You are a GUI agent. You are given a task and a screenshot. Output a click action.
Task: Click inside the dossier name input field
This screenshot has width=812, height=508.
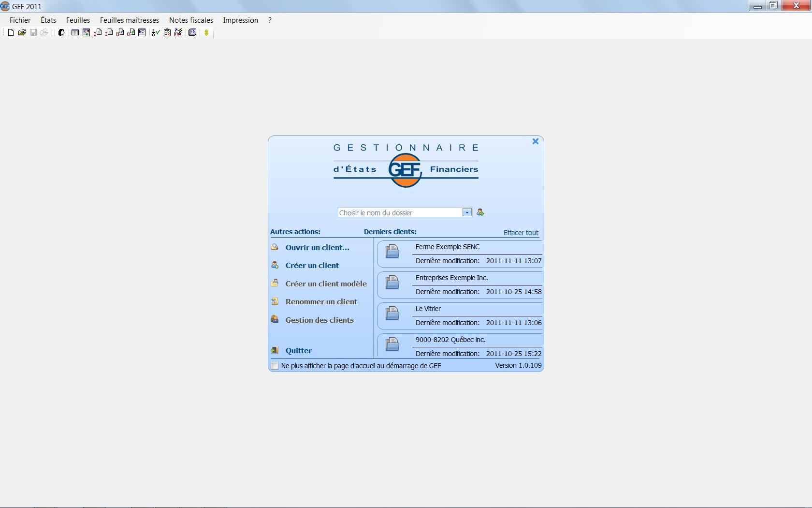coord(399,212)
